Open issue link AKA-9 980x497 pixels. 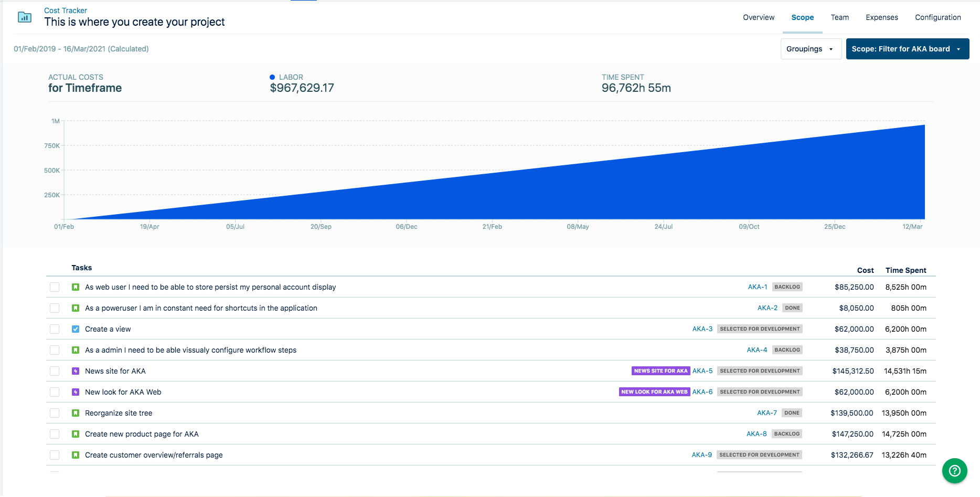pos(702,455)
